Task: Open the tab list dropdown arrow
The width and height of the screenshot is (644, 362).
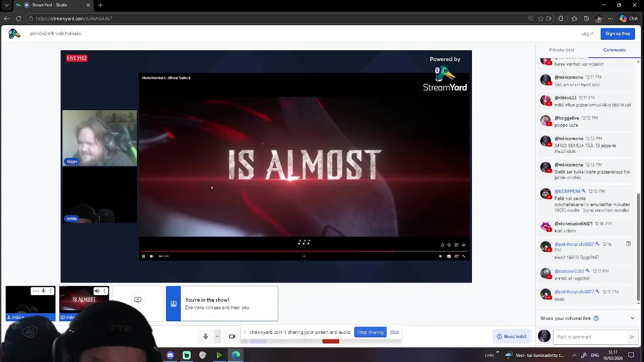Action: (x=7, y=5)
